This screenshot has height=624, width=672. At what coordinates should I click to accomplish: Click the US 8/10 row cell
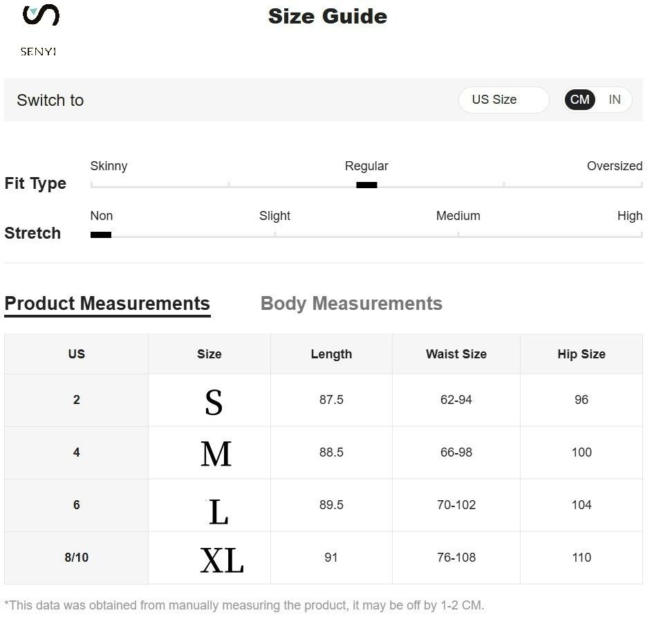[76, 558]
